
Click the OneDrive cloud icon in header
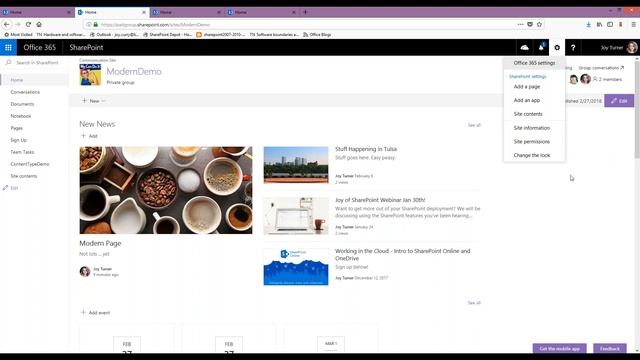click(x=524, y=47)
